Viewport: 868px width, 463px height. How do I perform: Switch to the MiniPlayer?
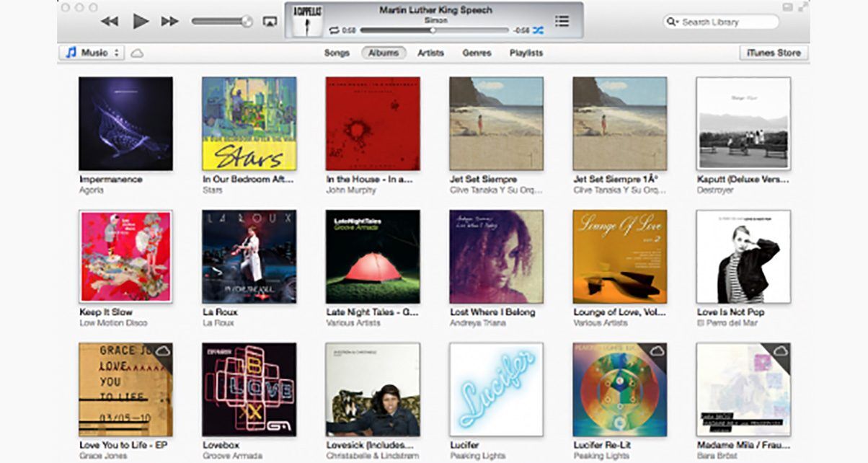click(x=787, y=7)
